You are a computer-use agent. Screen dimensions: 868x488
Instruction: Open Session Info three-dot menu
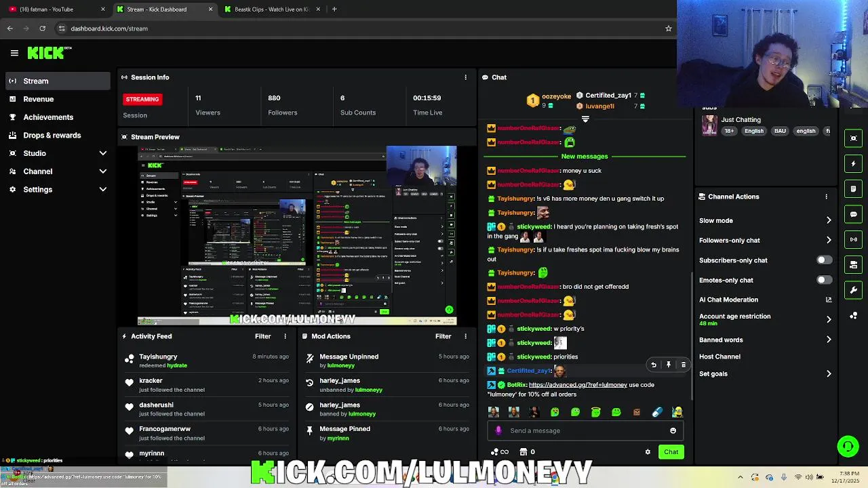pos(465,77)
